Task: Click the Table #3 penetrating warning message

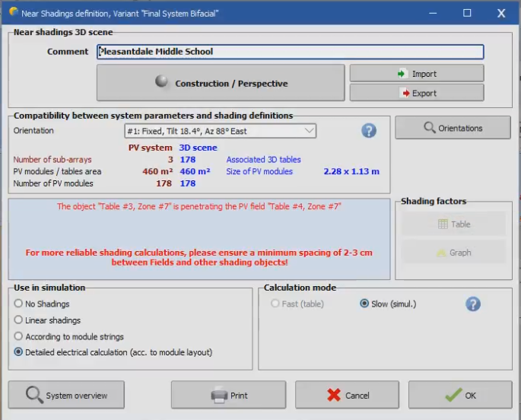Action: coord(199,206)
